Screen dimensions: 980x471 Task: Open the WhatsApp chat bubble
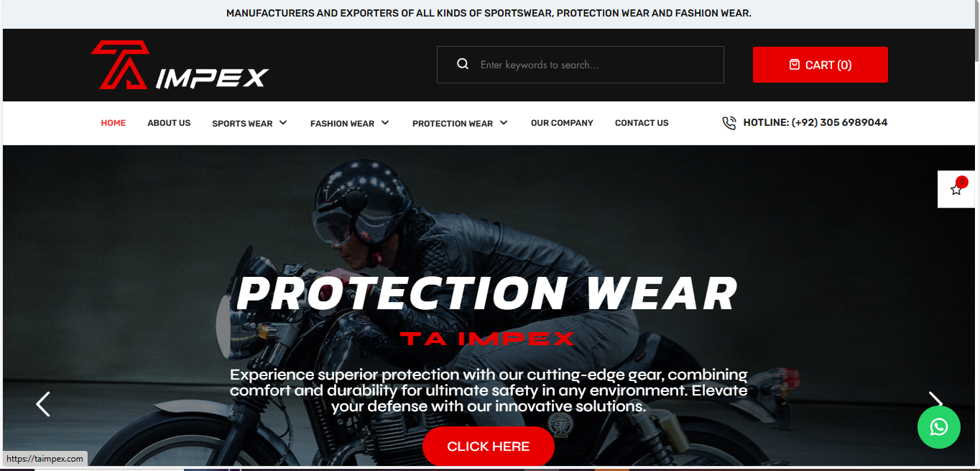point(939,427)
